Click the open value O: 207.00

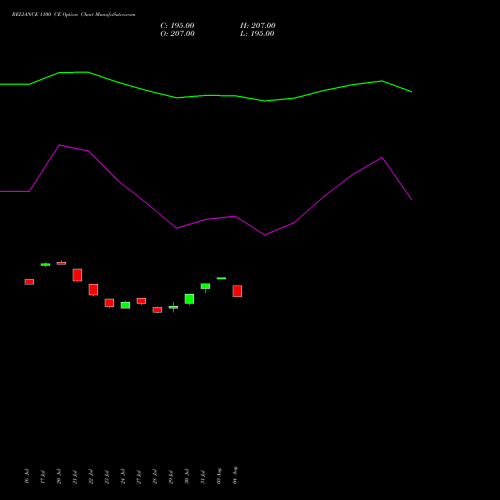[x=177, y=34]
